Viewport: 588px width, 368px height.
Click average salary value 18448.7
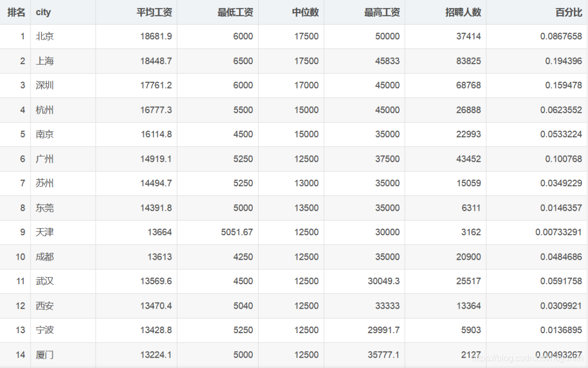pyautogui.click(x=156, y=61)
